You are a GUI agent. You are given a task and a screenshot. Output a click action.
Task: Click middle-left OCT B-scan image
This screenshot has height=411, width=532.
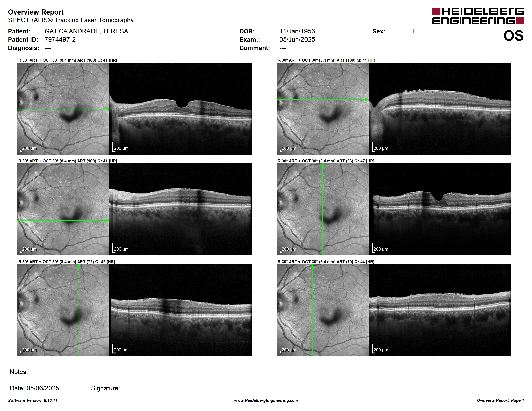pyautogui.click(x=181, y=209)
